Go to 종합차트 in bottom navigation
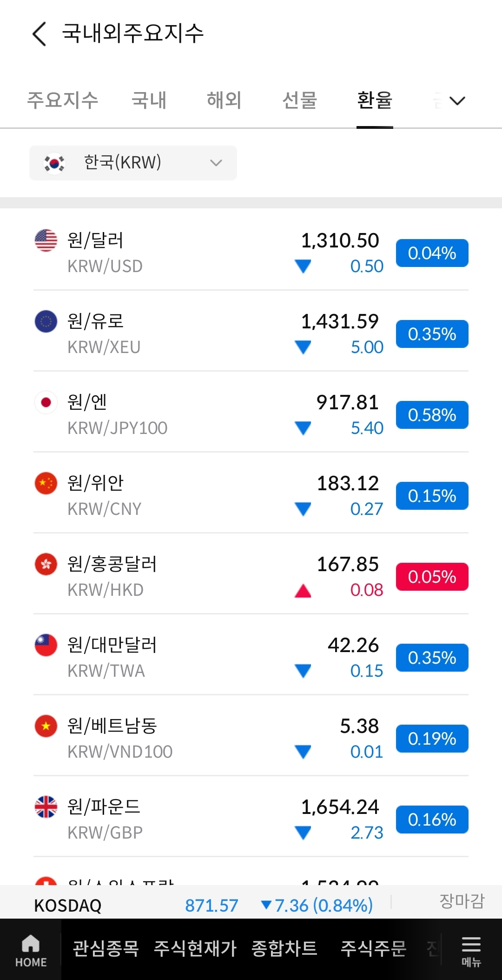Viewport: 502px width, 980px height. [284, 949]
